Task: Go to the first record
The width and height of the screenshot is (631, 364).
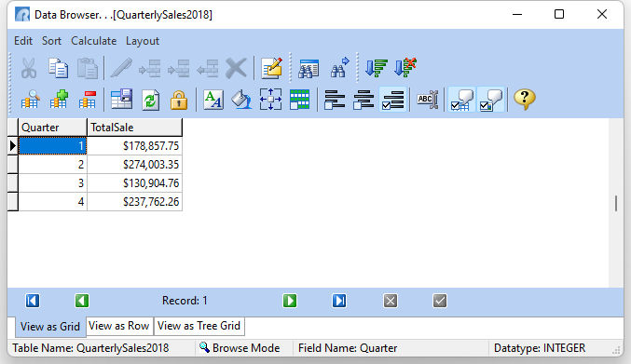Action: click(33, 301)
